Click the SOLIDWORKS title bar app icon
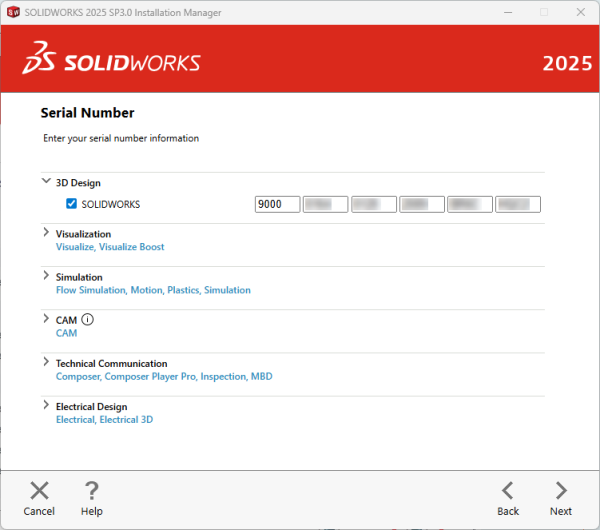 [13, 12]
